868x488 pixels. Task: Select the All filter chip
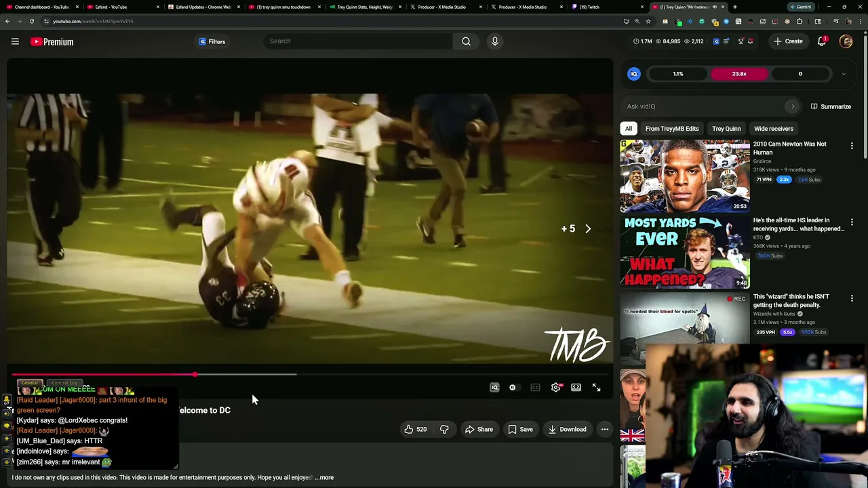pos(629,129)
